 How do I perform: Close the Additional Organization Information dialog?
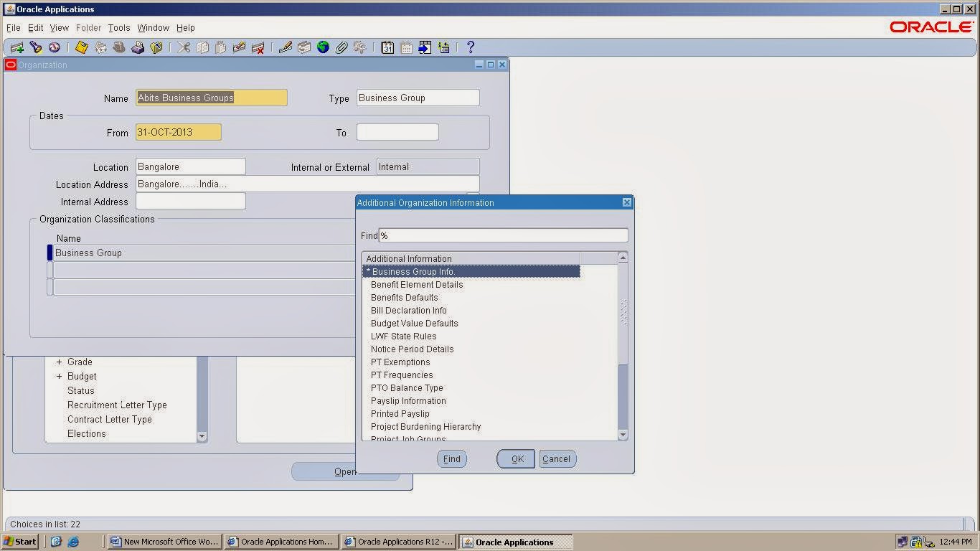click(627, 202)
